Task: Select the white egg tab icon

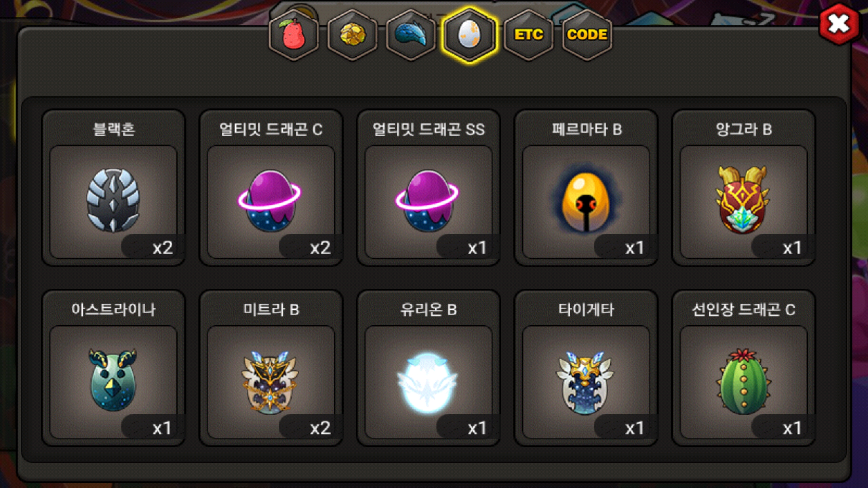Action: pyautogui.click(x=469, y=35)
